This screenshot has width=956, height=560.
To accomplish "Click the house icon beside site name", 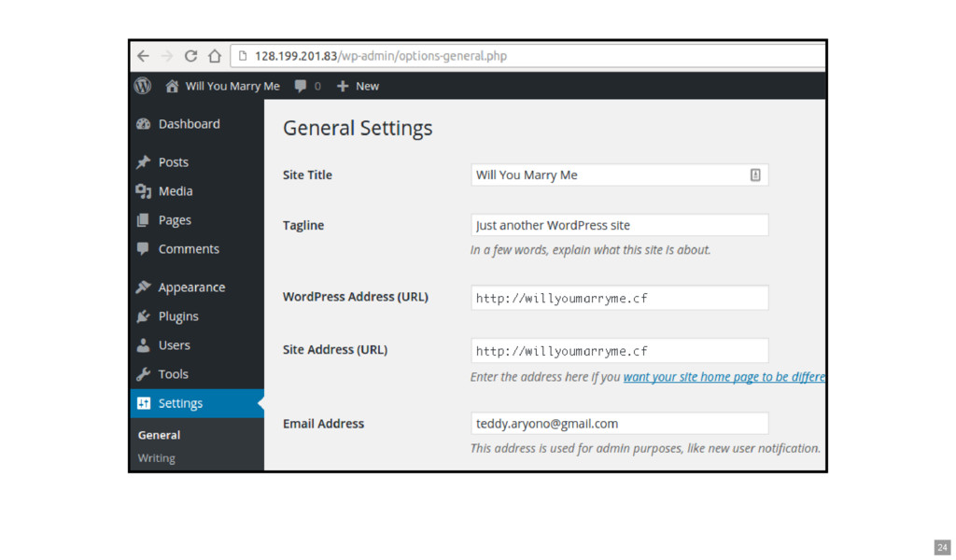I will 172,87.
